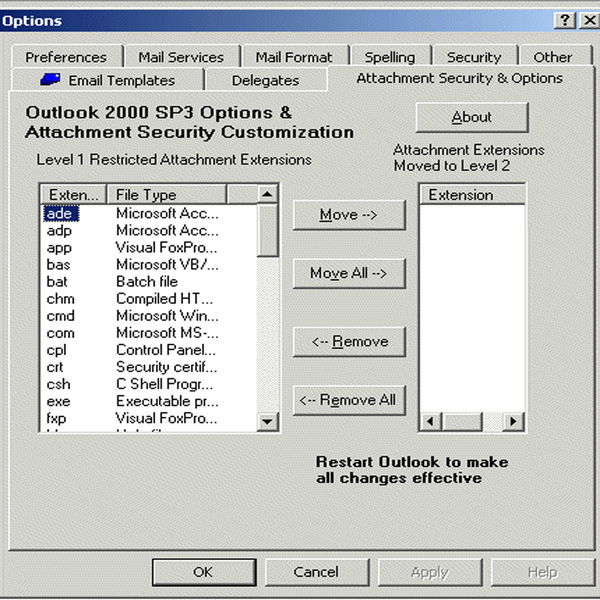The width and height of the screenshot is (600, 600).
Task: Click the File Type column header
Action: (166, 195)
